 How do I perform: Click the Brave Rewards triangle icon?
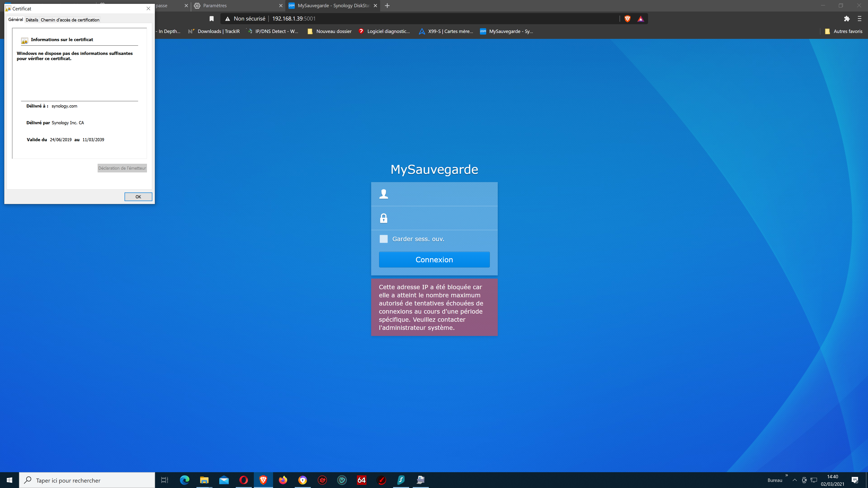click(x=641, y=19)
